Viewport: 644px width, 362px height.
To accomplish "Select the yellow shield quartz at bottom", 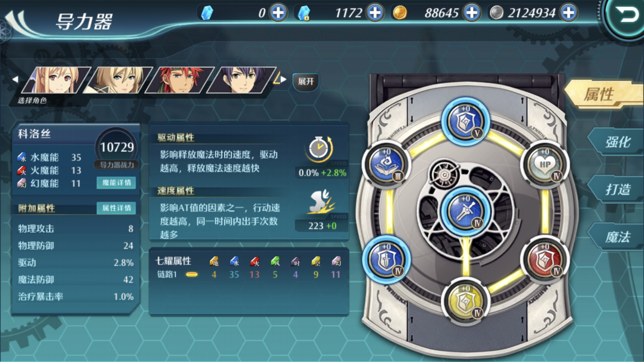I will point(465,301).
